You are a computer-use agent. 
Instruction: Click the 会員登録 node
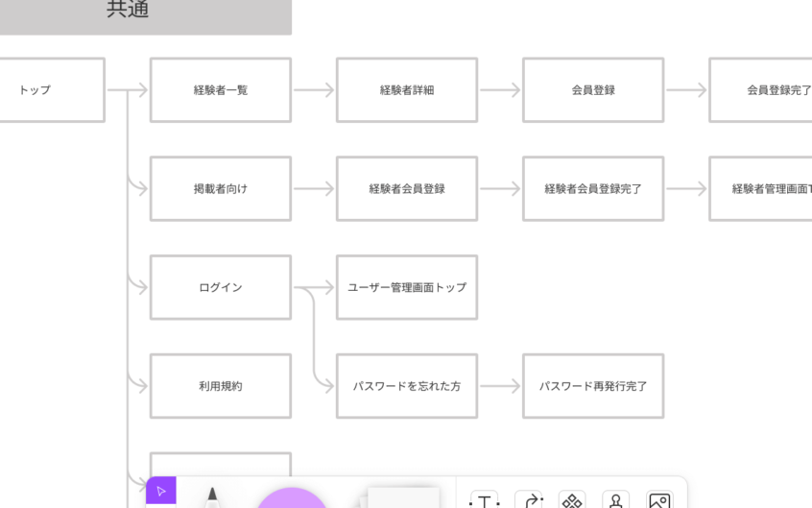click(x=592, y=90)
